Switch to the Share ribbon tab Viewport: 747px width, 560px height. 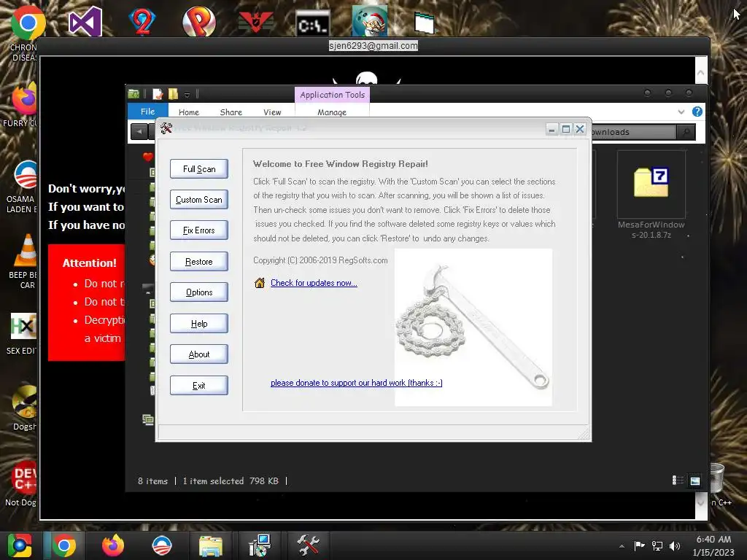(x=231, y=112)
